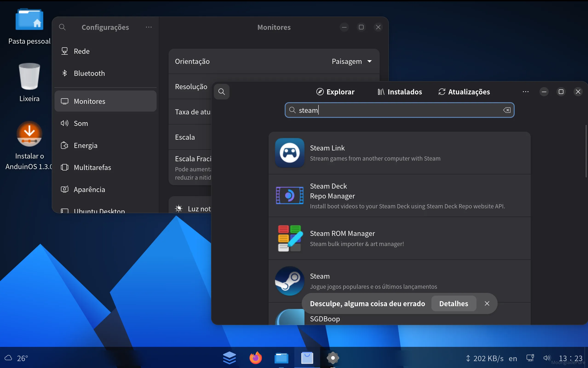Open Firefox from the taskbar
Image resolution: width=588 pixels, height=368 pixels.
[x=255, y=357]
